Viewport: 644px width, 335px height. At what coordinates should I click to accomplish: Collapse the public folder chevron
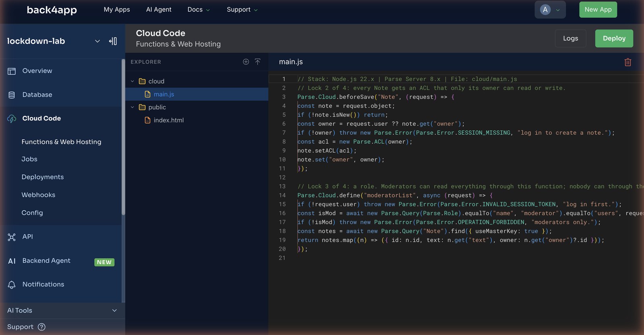(132, 107)
